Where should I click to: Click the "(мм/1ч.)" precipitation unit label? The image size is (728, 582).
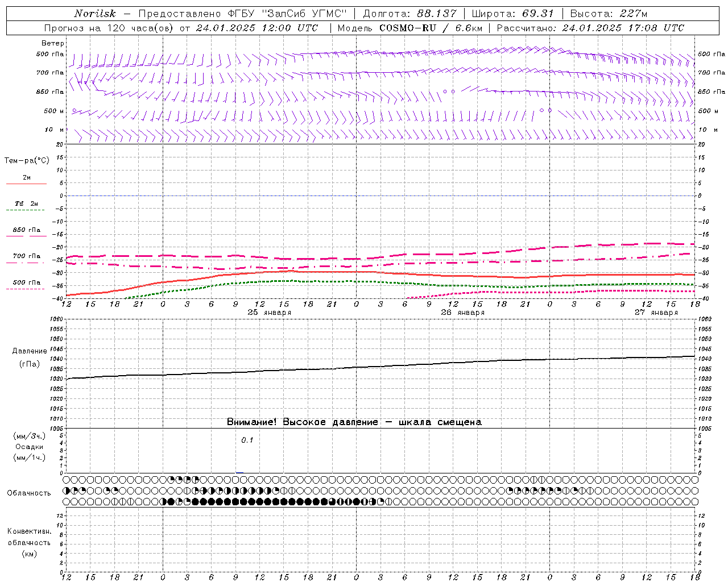pyautogui.click(x=30, y=458)
